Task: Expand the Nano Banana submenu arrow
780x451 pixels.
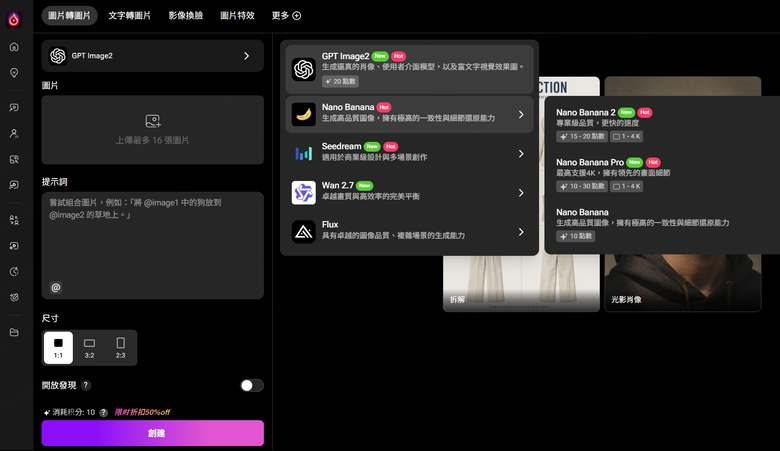Action: [521, 114]
